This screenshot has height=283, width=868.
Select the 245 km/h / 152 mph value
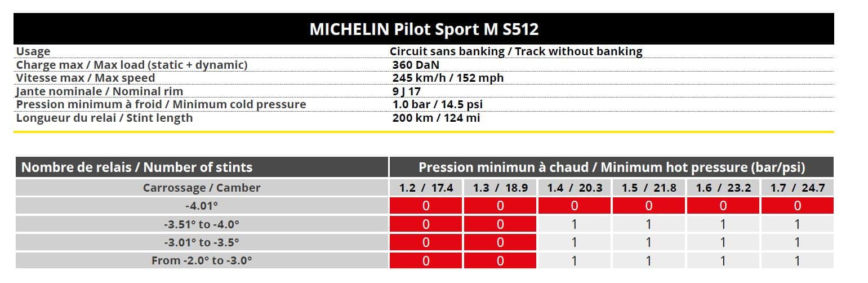[448, 78]
